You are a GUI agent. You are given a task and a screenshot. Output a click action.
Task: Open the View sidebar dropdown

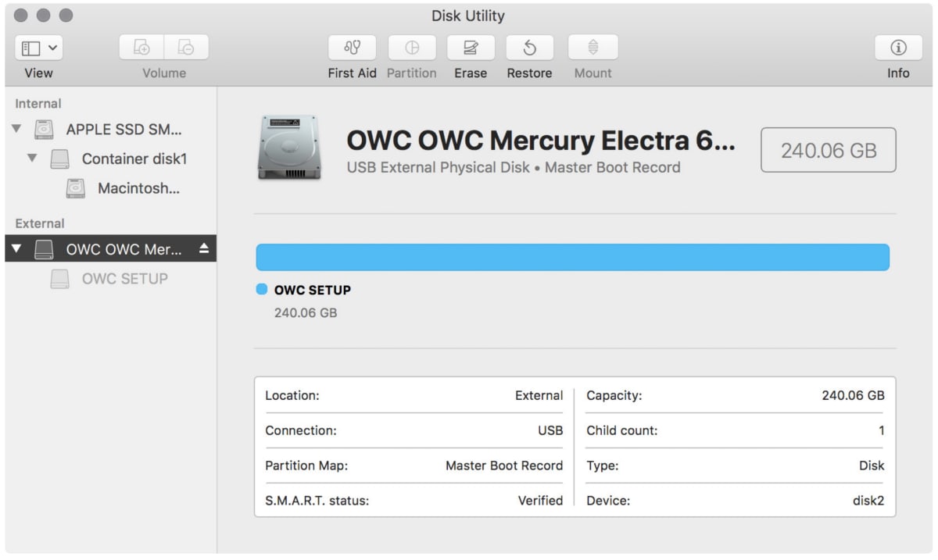coord(38,48)
